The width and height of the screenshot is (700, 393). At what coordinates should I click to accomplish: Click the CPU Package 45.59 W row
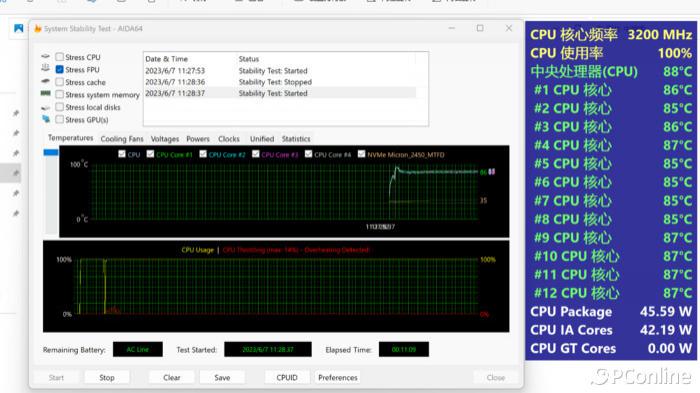(x=611, y=311)
